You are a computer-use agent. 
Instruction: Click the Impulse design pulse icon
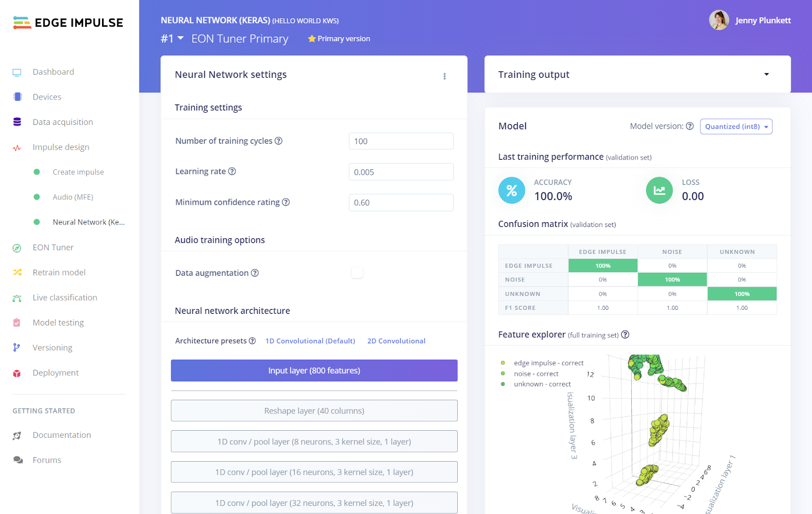[x=17, y=148]
